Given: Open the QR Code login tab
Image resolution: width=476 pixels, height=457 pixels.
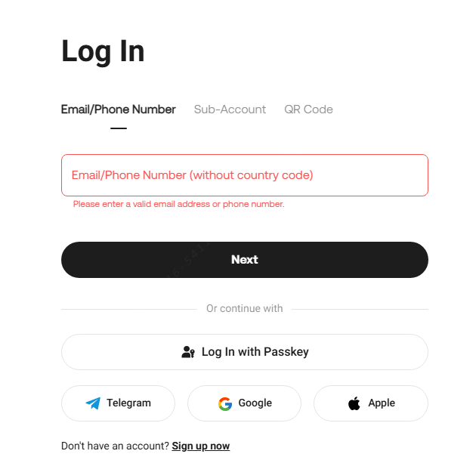Looking at the screenshot, I should pos(308,110).
